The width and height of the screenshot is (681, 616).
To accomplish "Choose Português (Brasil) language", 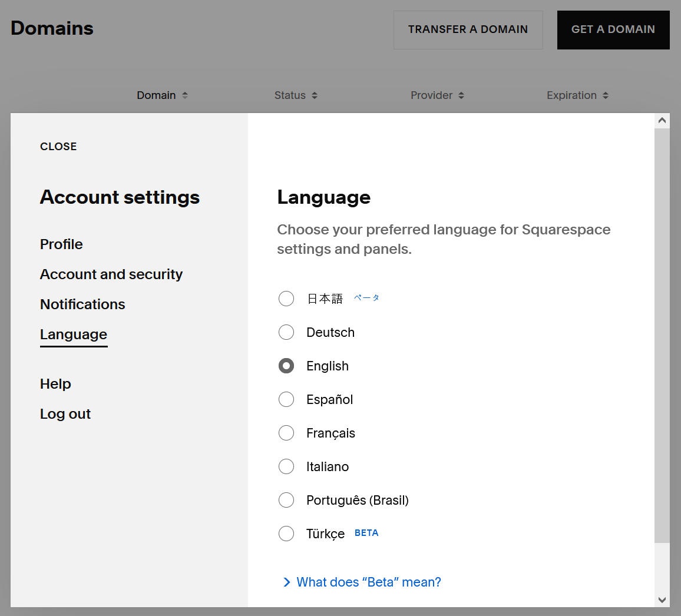I will click(286, 500).
